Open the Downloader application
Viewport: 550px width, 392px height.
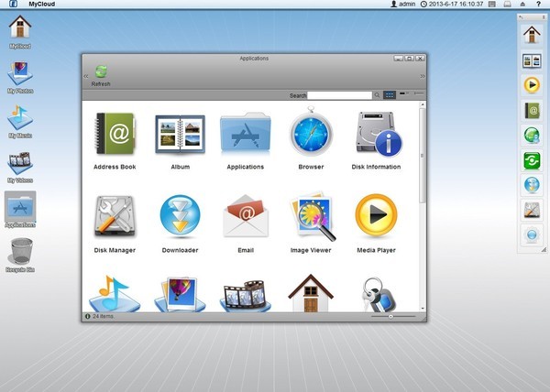click(180, 218)
